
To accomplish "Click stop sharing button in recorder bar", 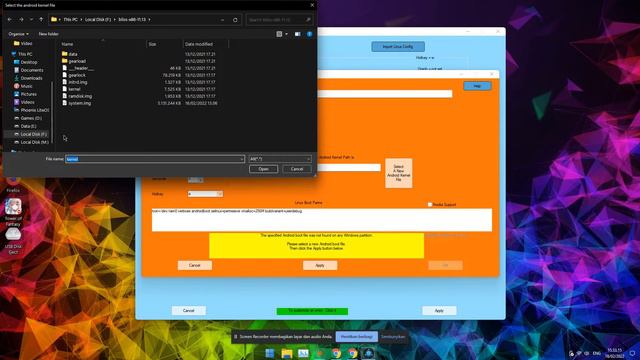I will point(357,337).
